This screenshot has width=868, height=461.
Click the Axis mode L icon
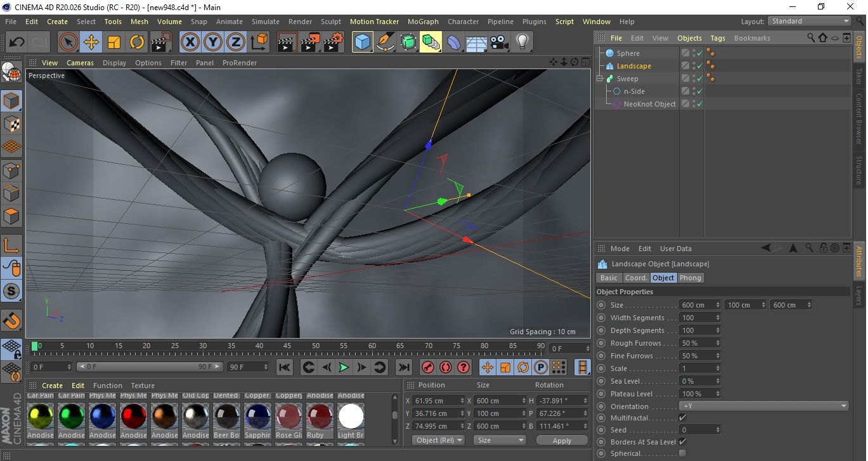[x=12, y=245]
